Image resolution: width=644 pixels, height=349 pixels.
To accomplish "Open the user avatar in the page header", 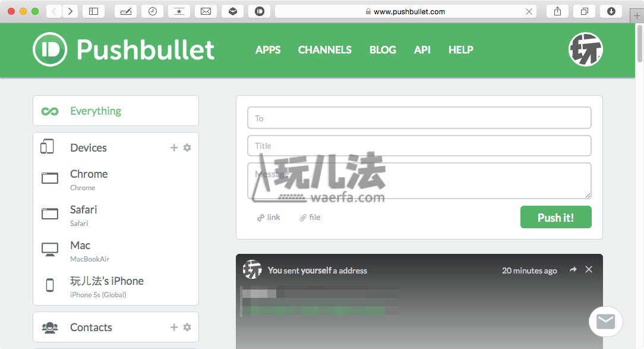I will [585, 49].
